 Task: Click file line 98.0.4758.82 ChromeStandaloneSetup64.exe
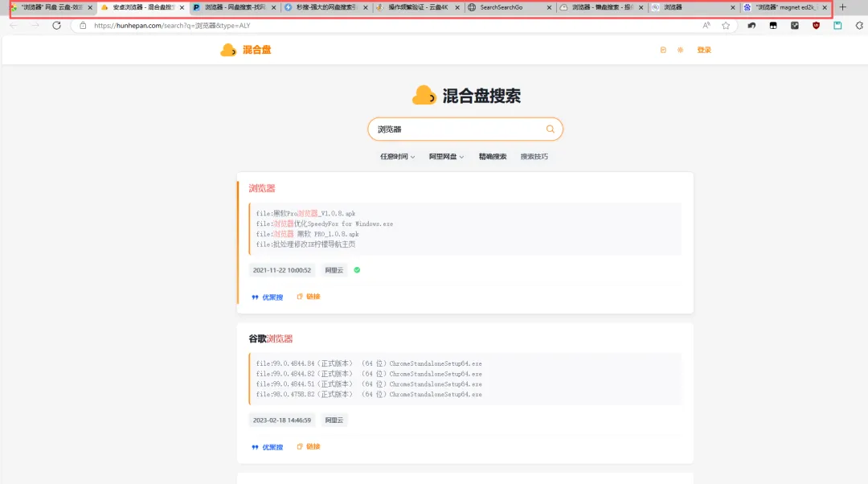(369, 394)
